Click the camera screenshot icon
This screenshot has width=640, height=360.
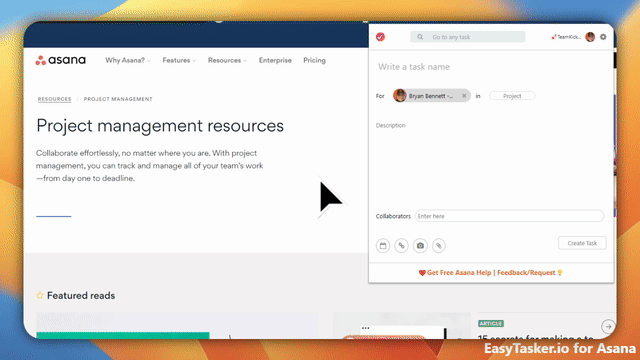tap(420, 245)
